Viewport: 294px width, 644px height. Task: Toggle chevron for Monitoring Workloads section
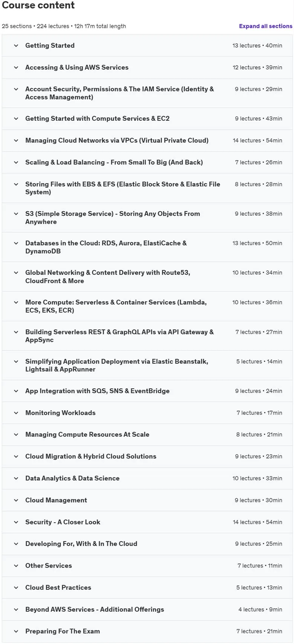point(16,413)
